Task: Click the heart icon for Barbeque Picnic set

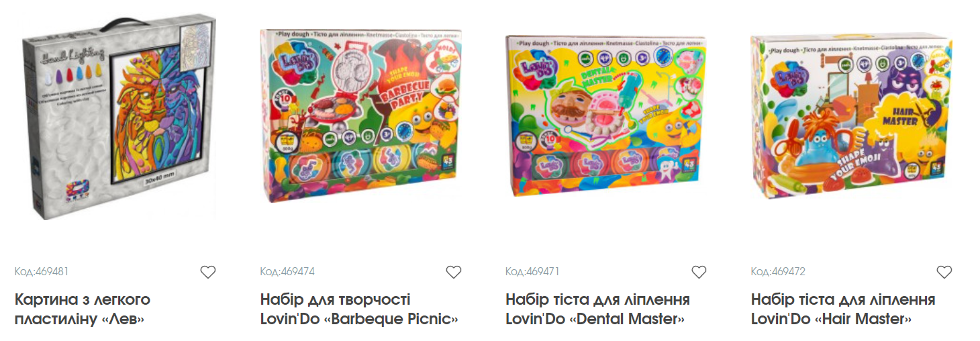Action: 454,272
